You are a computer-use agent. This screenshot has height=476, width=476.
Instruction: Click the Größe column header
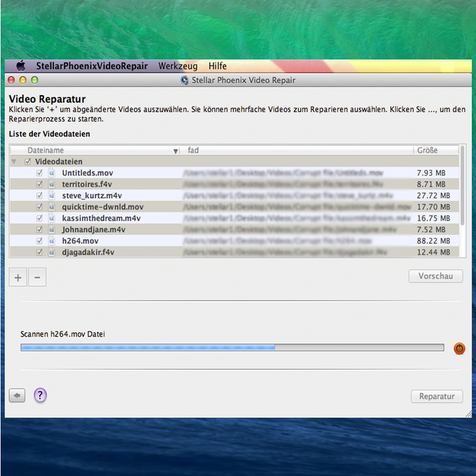click(x=436, y=150)
